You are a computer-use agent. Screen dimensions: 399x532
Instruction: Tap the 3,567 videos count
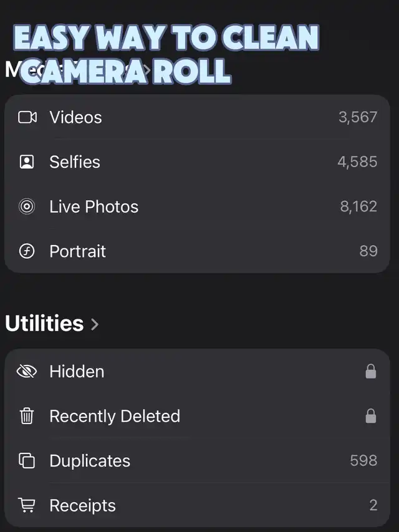tap(358, 117)
